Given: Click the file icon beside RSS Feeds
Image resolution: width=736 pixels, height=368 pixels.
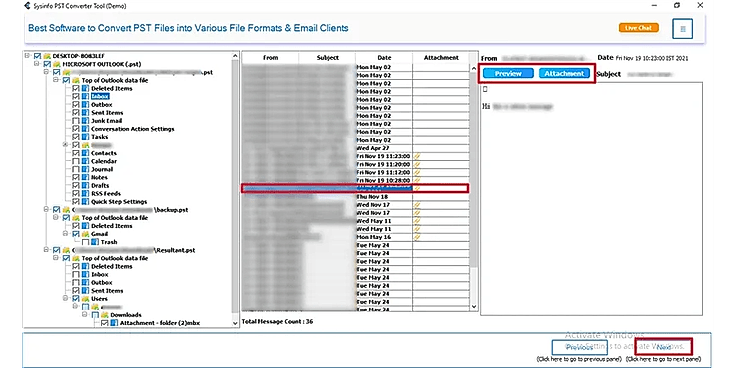Looking at the screenshot, I should coord(85,193).
